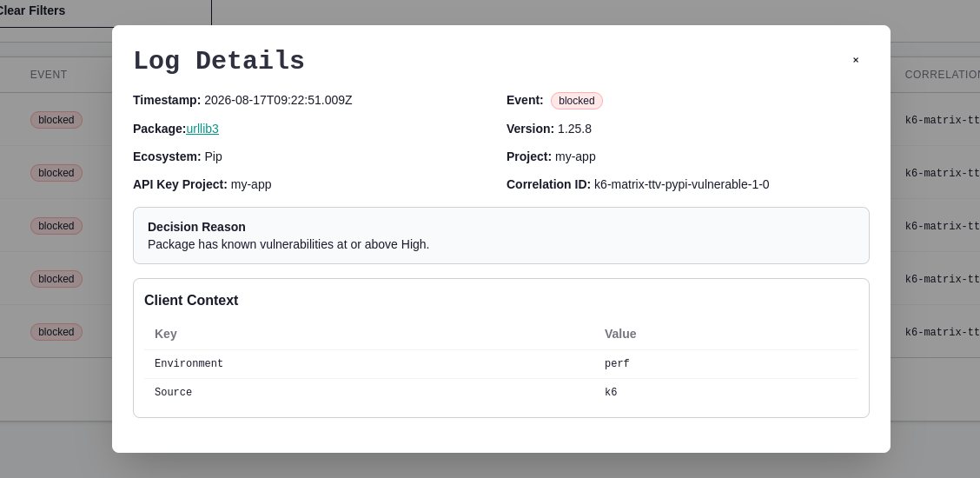Open the urllib3 package link

202,129
